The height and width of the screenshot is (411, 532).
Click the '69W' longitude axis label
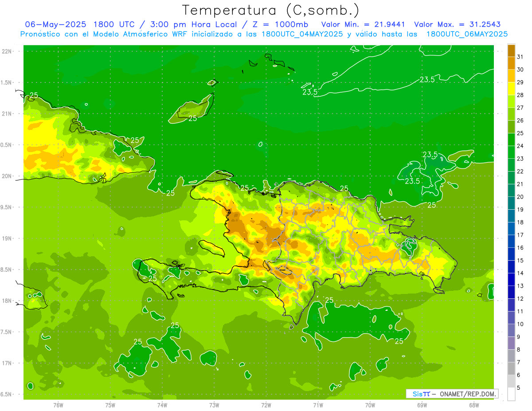pyautogui.click(x=422, y=405)
